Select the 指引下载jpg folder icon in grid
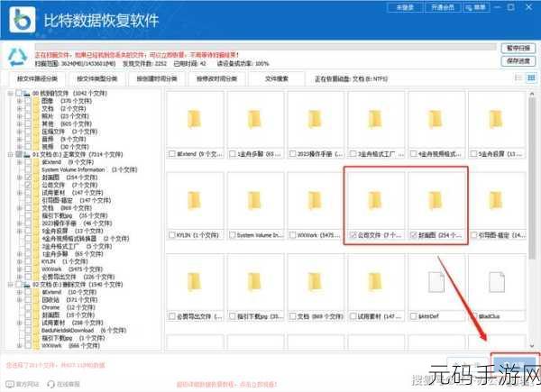This screenshot has height=392, width=541. tap(254, 282)
